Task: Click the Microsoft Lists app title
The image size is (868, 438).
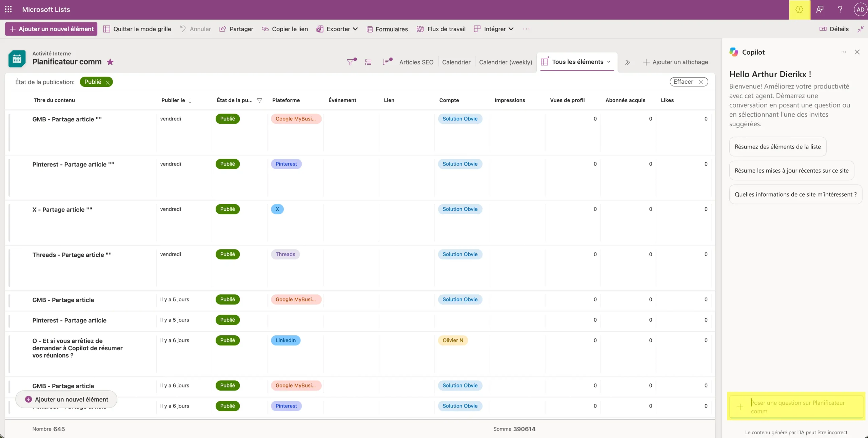Action: [x=46, y=9]
